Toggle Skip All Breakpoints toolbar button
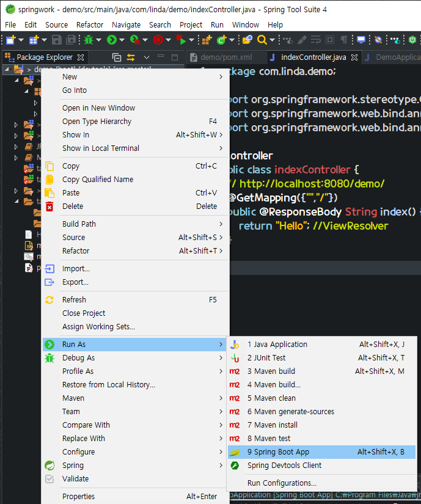421x504 pixels. (x=378, y=40)
